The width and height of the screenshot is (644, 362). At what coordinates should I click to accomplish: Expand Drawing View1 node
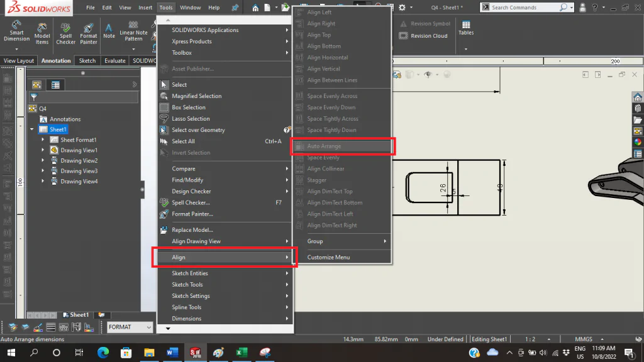tap(43, 150)
